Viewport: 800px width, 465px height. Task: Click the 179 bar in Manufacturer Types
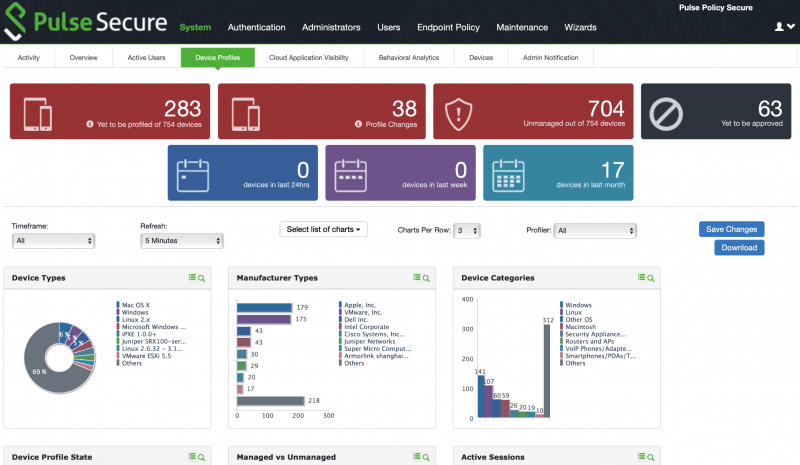[264, 307]
